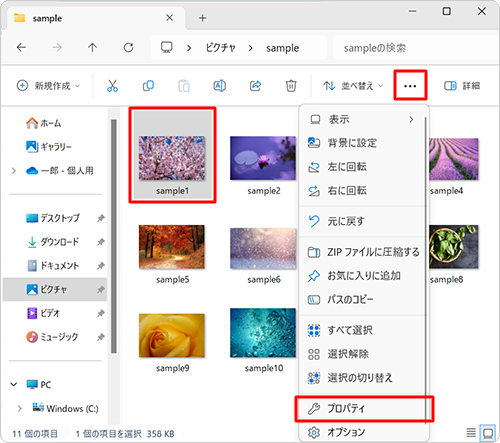The height and width of the screenshot is (443, 500).
Task: Switch to large thumbnails view icon
Action: (488, 433)
